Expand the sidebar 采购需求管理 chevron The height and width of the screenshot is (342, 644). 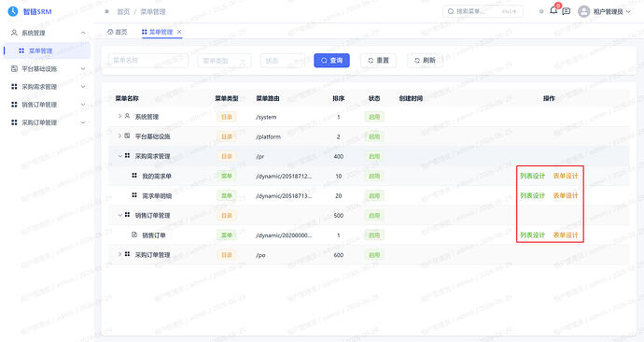point(83,86)
